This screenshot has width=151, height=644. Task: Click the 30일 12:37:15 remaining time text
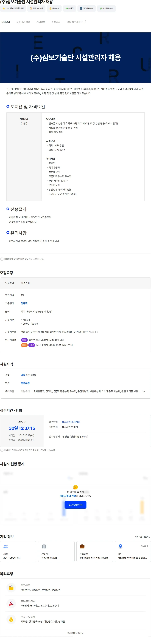coord(22,428)
